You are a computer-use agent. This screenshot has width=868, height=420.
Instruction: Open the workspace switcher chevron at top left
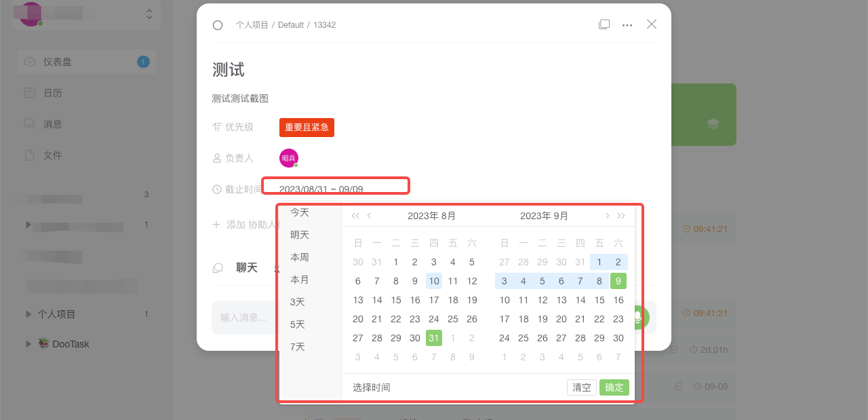[149, 14]
